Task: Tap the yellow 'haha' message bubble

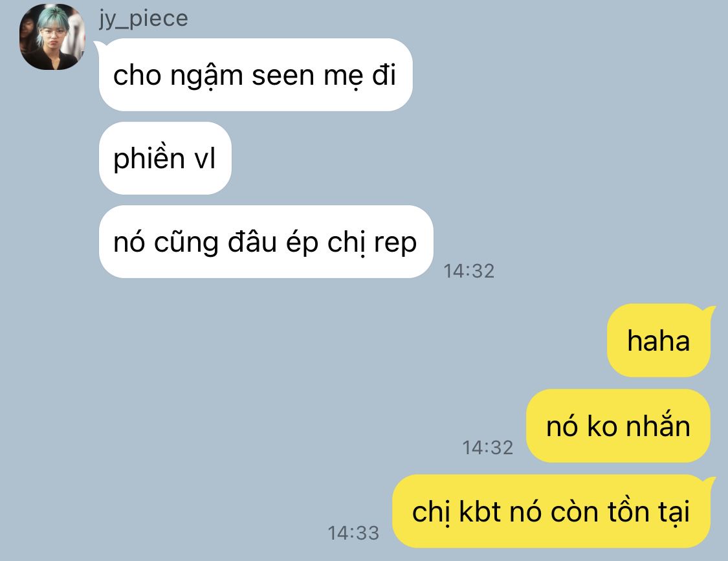Action: pos(658,340)
